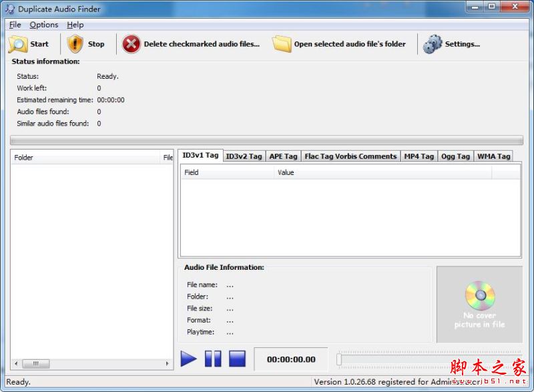This screenshot has width=534, height=392.
Task: Click the yellow folder icon in toolbar
Action: [x=282, y=44]
